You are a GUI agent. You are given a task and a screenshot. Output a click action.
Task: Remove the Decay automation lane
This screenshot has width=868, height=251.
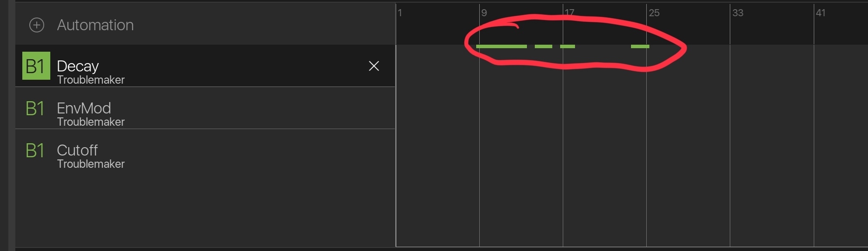(374, 66)
